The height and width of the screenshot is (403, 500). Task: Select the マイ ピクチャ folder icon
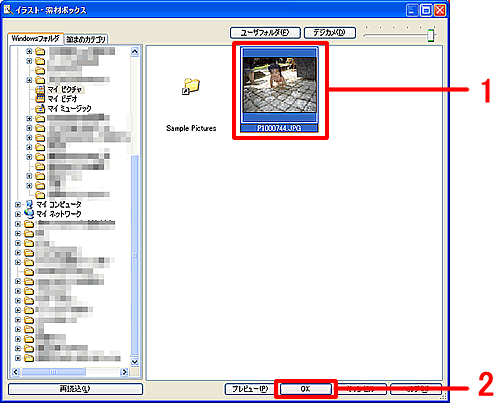40,90
